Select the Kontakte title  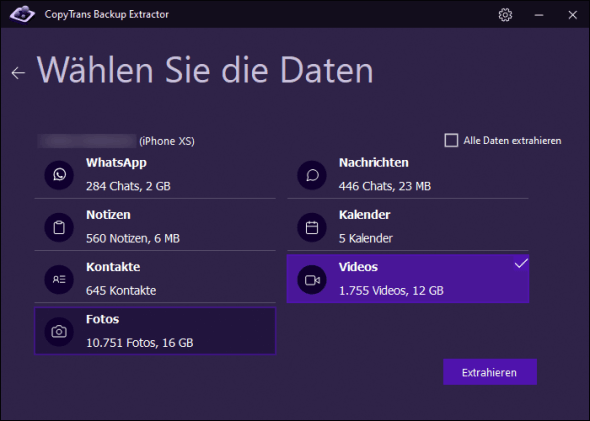click(113, 267)
